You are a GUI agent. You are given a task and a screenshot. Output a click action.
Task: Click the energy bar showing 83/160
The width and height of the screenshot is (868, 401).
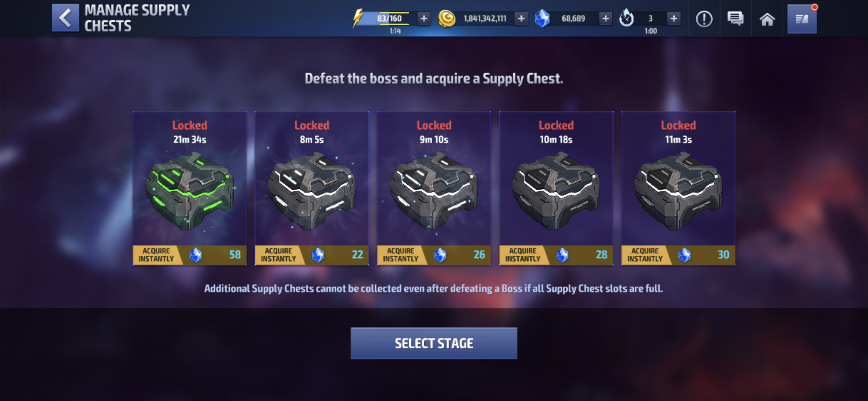tap(389, 19)
